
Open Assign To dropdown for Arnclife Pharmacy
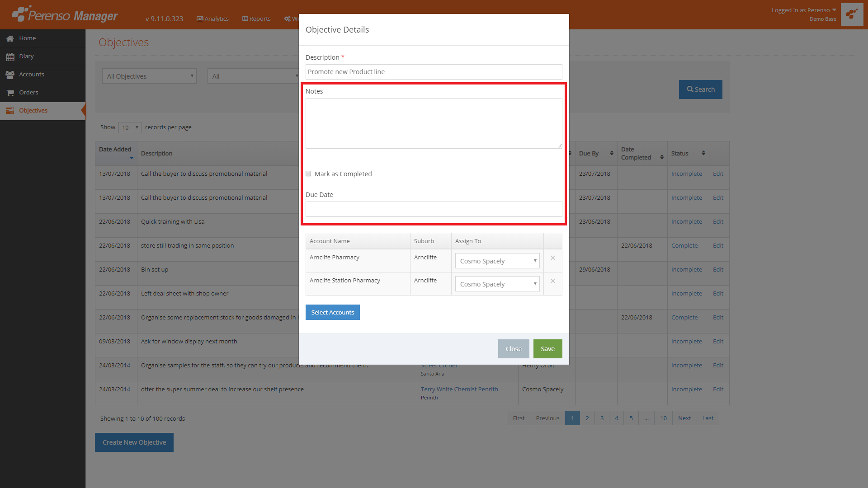(x=497, y=261)
